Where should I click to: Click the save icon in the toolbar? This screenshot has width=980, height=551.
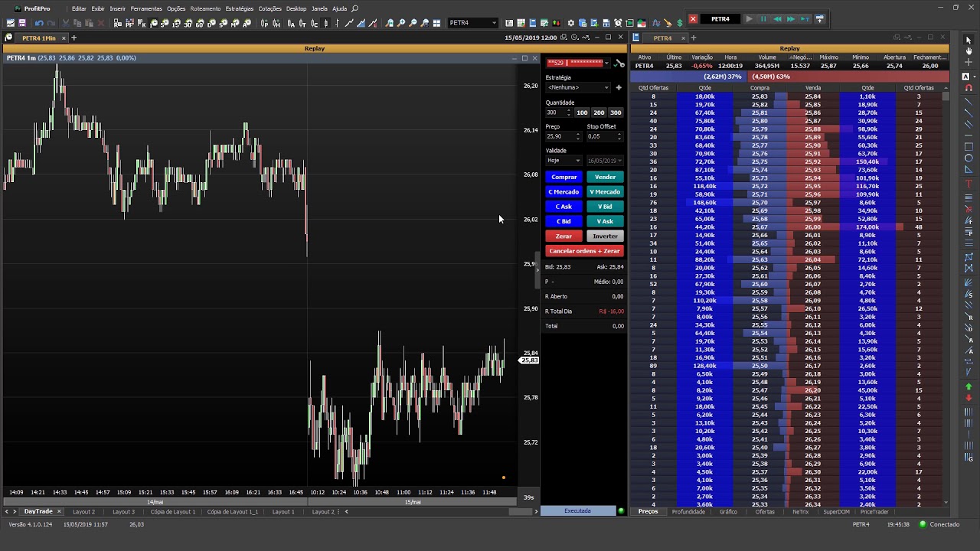[x=22, y=23]
